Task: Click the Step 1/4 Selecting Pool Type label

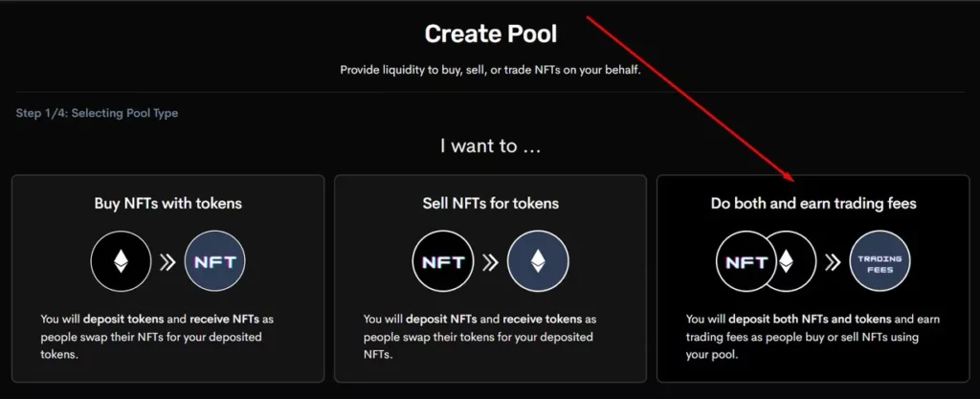Action: point(97,113)
